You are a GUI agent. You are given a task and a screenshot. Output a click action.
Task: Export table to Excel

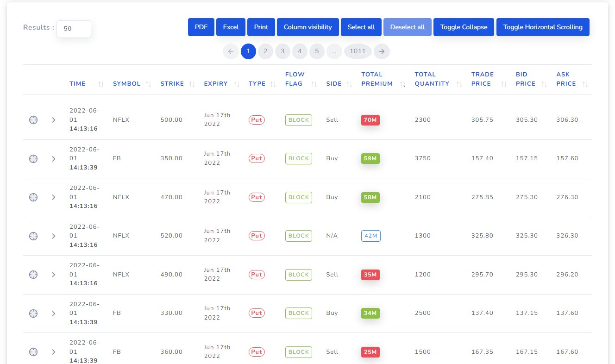pyautogui.click(x=231, y=27)
